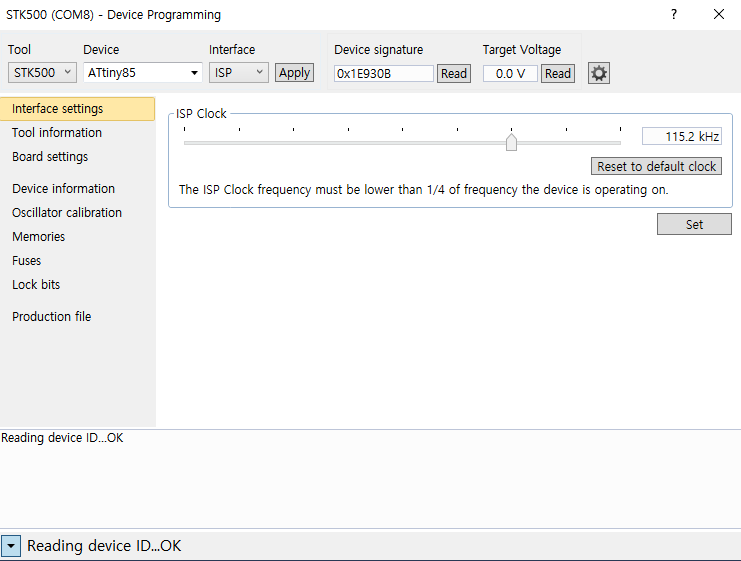Click the gear settings icon
Viewport: 741px width, 561px height.
click(x=598, y=73)
